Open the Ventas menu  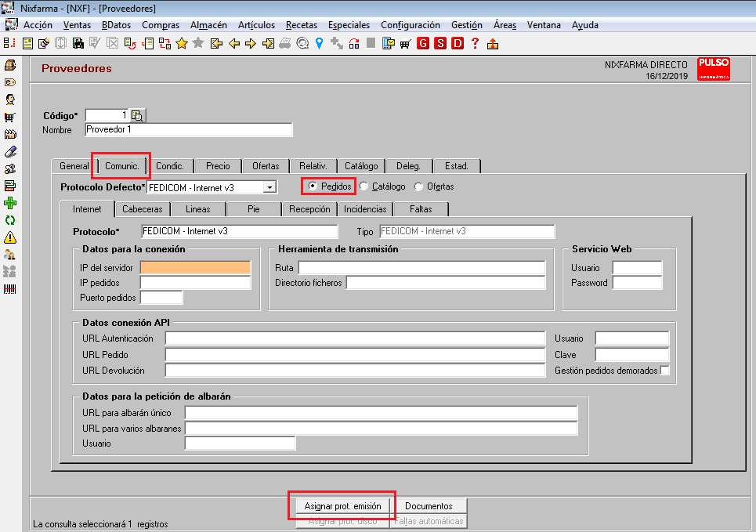pos(77,25)
